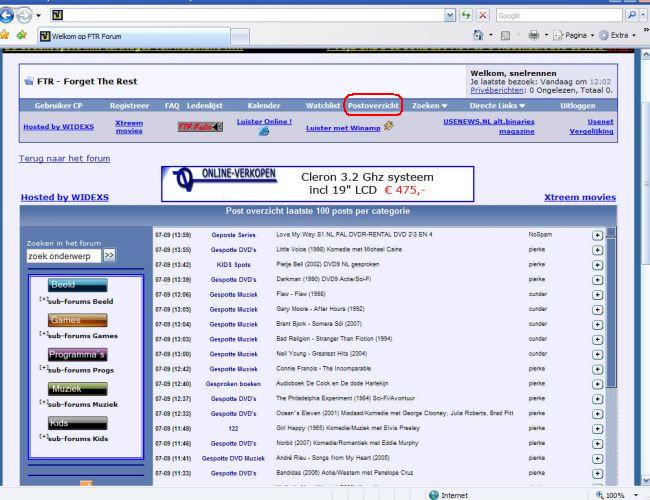Screen dimensions: 650x500
Task: Click the Google search box
Action: [x=559, y=16]
